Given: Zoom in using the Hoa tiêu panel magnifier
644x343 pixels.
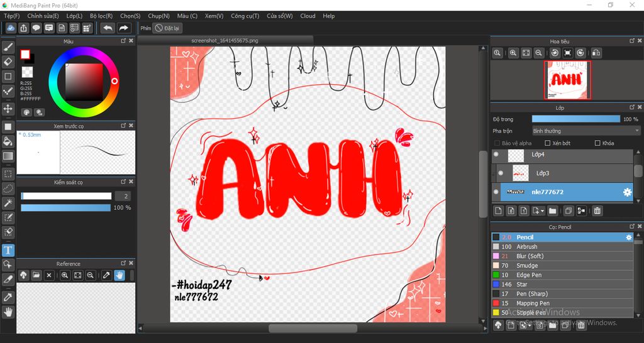Looking at the screenshot, I should [x=513, y=53].
